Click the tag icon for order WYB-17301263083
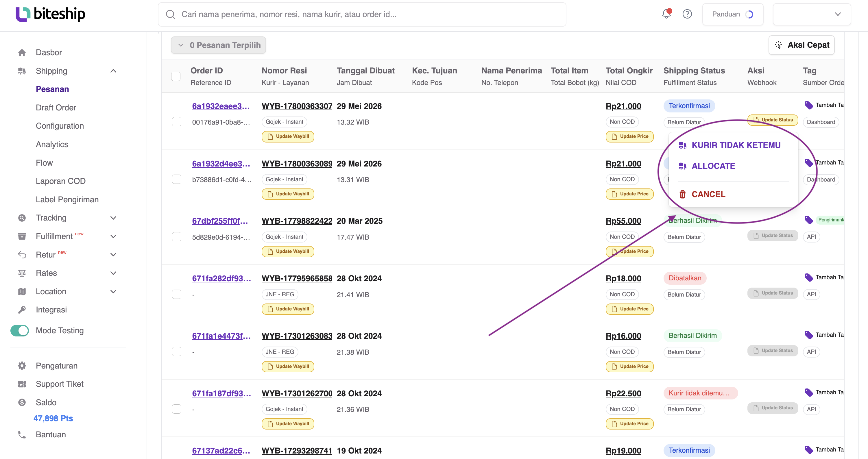868x459 pixels. 809,335
